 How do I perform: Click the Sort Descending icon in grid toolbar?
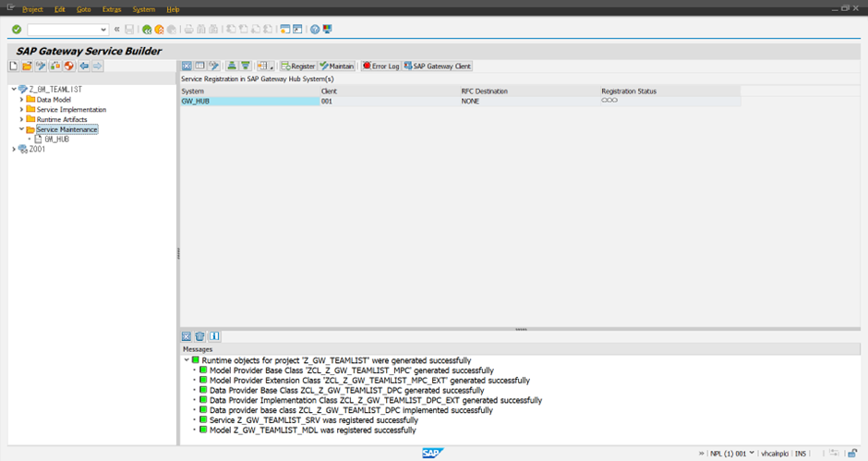(246, 66)
